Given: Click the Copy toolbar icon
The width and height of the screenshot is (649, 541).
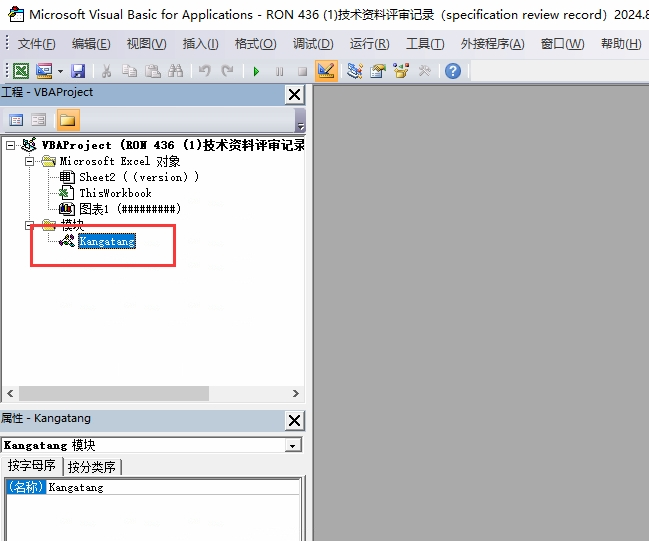Looking at the screenshot, I should pos(130,71).
